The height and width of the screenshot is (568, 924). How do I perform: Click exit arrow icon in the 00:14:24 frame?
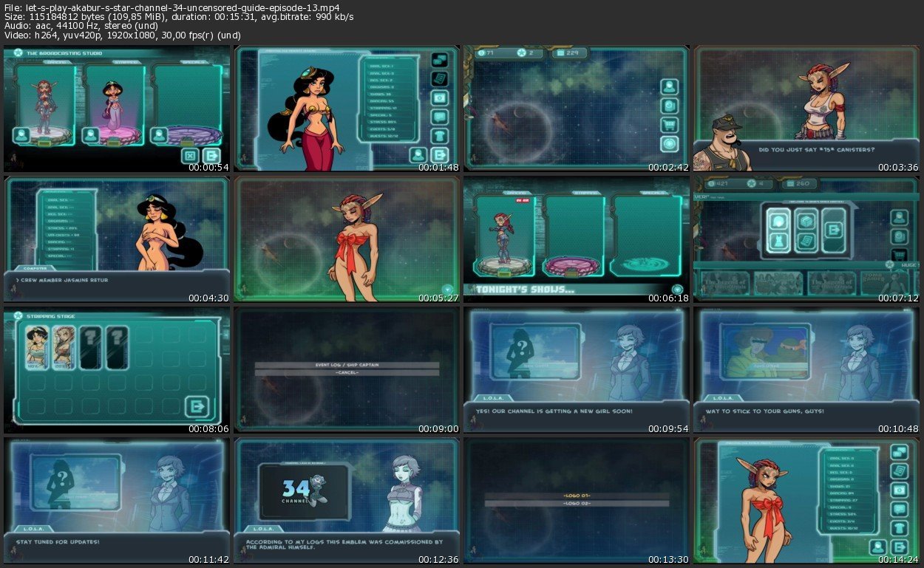[899, 547]
